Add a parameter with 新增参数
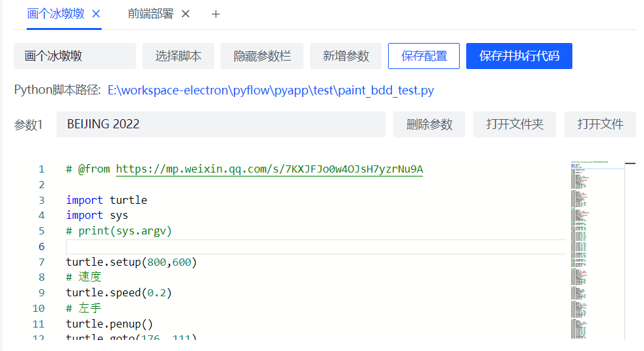Image resolution: width=644 pixels, height=351 pixels. (x=346, y=56)
